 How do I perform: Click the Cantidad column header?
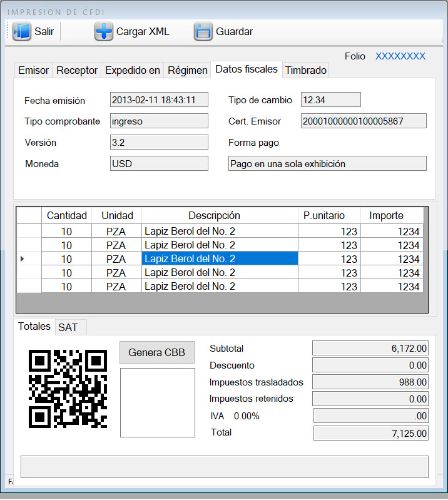tap(67, 215)
